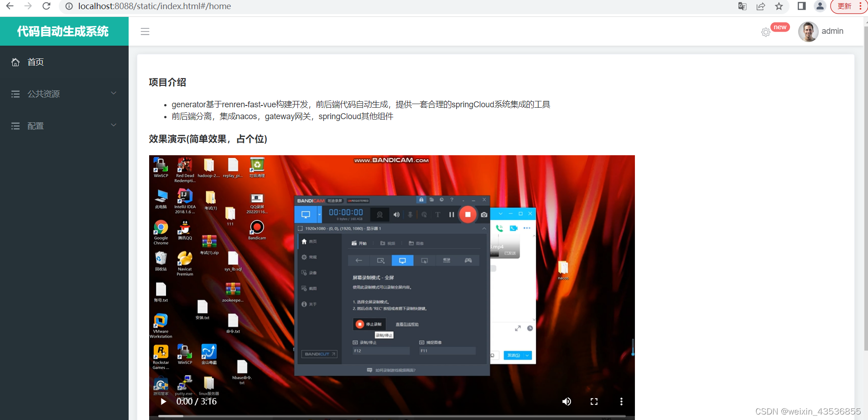Open the Google Translate page icon
Screen dimensions: 868x420
[743, 6]
